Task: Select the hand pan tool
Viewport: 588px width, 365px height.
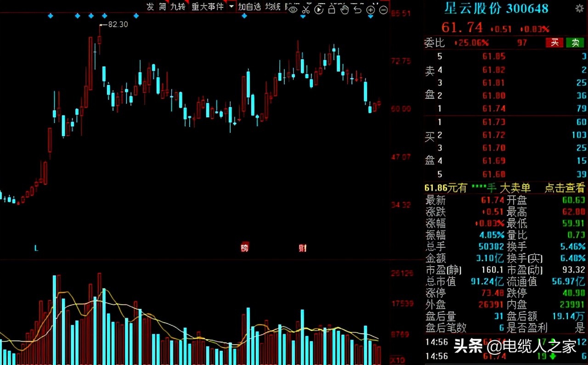Action: tap(345, 9)
